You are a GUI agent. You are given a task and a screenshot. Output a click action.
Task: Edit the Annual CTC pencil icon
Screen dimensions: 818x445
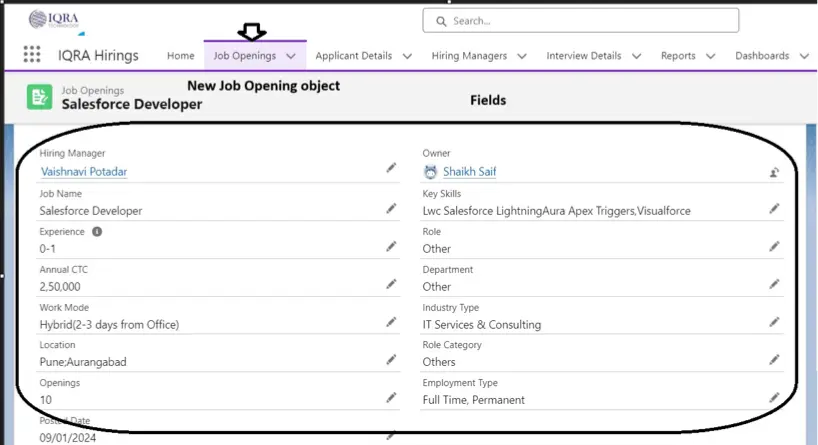391,284
